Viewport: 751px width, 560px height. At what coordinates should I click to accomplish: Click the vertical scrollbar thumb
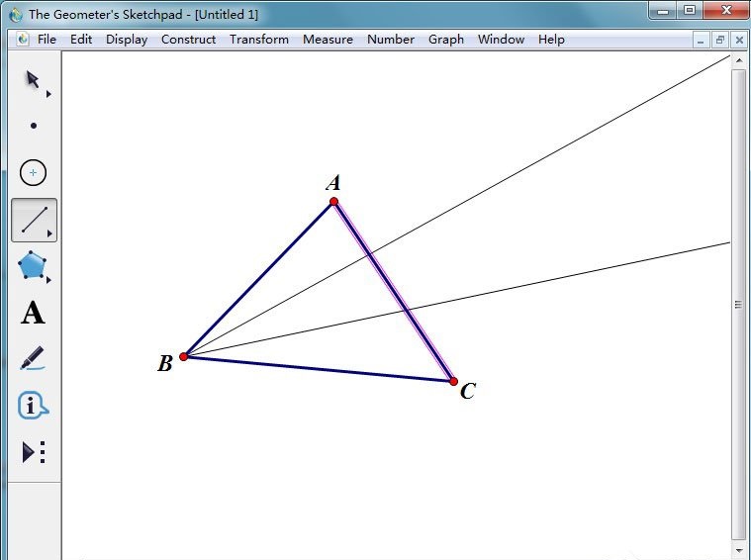(x=738, y=304)
